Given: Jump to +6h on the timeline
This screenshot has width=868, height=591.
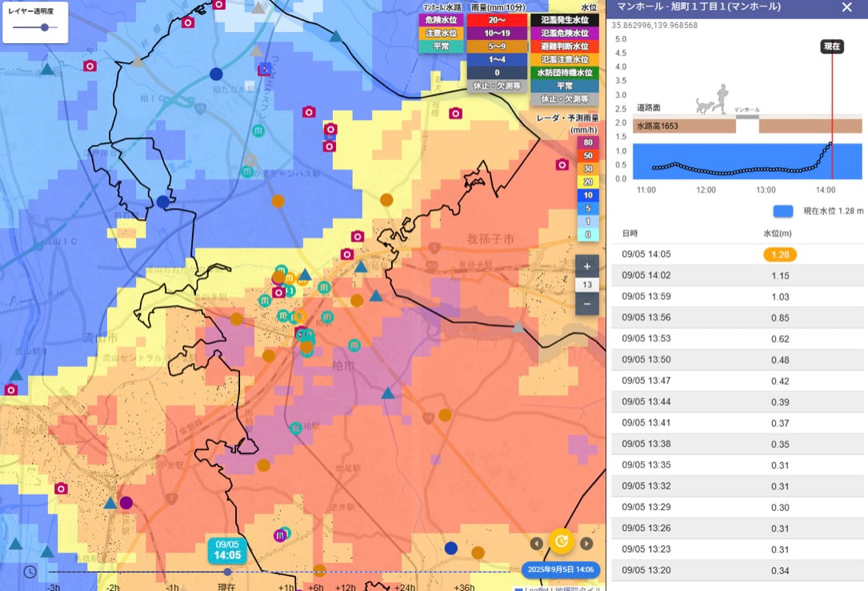Looking at the screenshot, I should click(315, 586).
